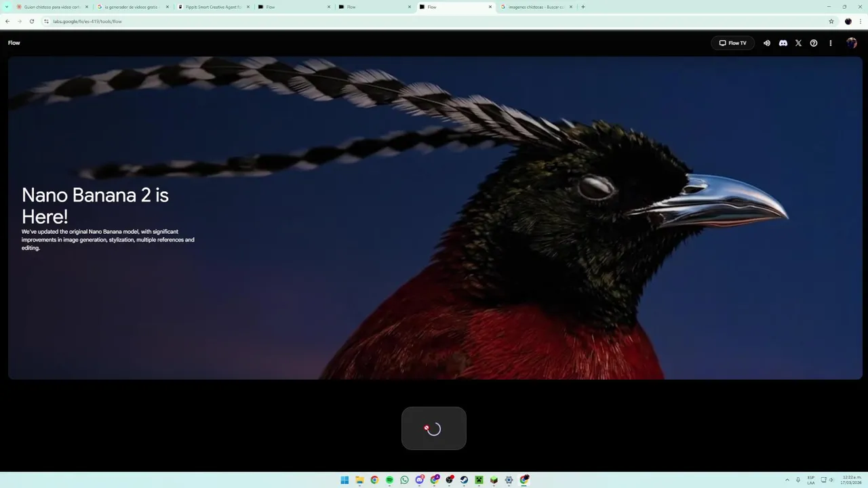Bookmark this page with the star icon

click(831, 21)
